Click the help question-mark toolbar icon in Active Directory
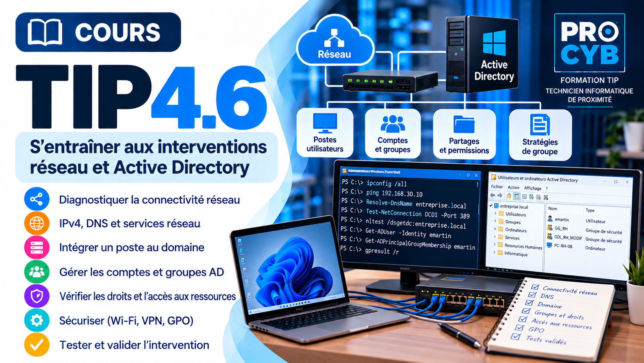 (x=525, y=196)
